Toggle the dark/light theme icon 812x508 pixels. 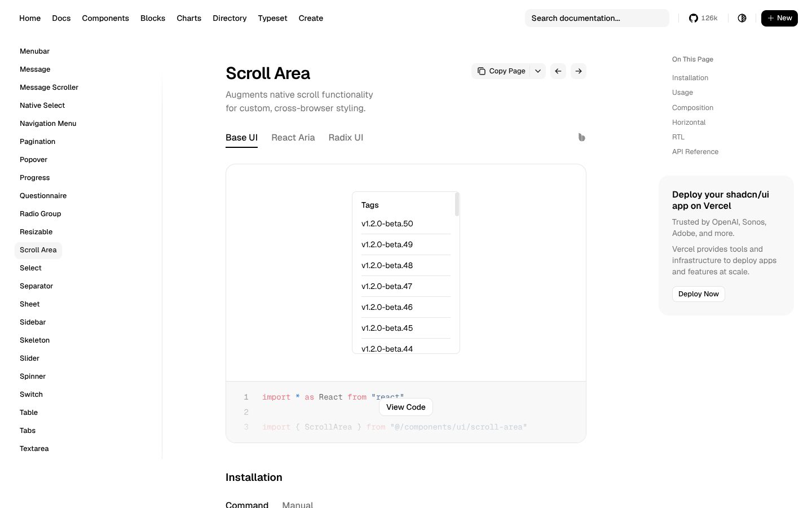742,18
